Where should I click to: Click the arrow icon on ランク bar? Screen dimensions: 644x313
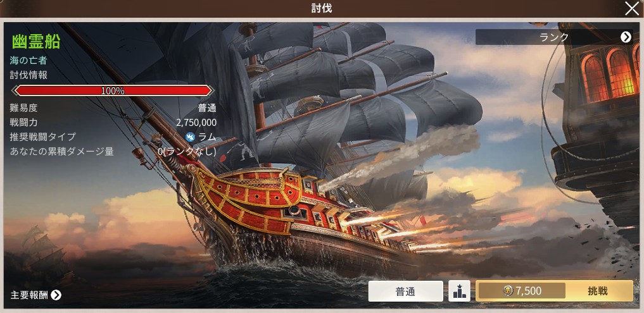tap(626, 37)
